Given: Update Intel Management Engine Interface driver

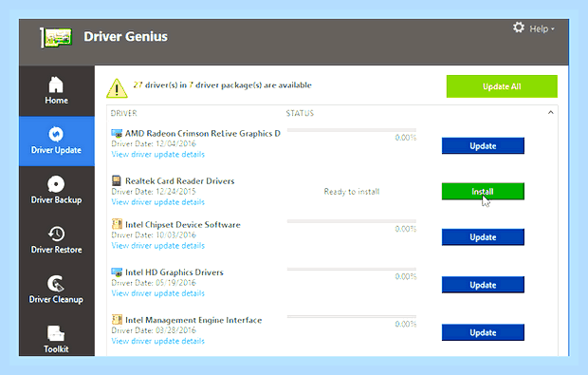Looking at the screenshot, I should [483, 332].
